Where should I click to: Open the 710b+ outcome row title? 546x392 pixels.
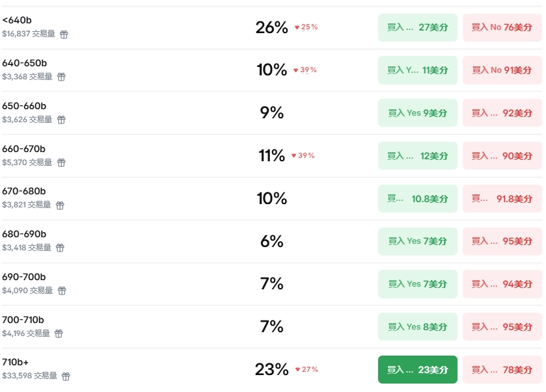16,362
